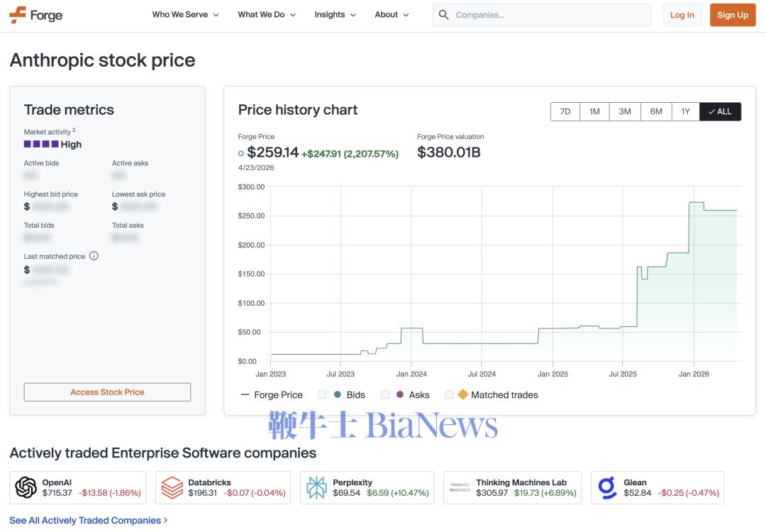The image size is (766, 532).
Task: Click the info icon beside Last matched price
Action: click(94, 256)
